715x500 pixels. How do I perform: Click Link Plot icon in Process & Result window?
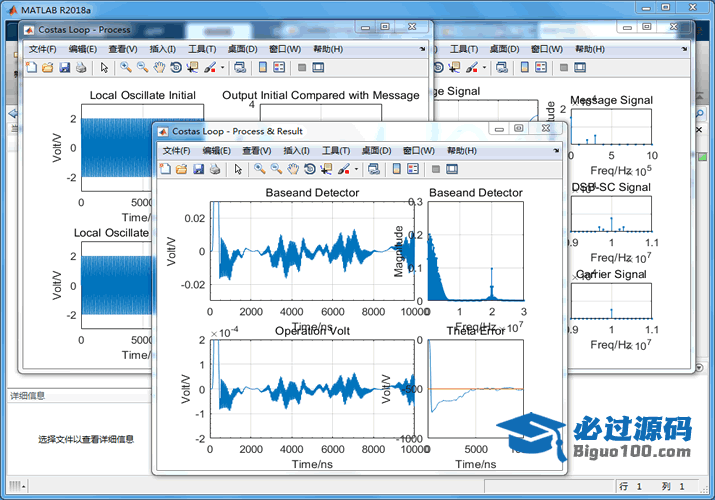tap(374, 169)
